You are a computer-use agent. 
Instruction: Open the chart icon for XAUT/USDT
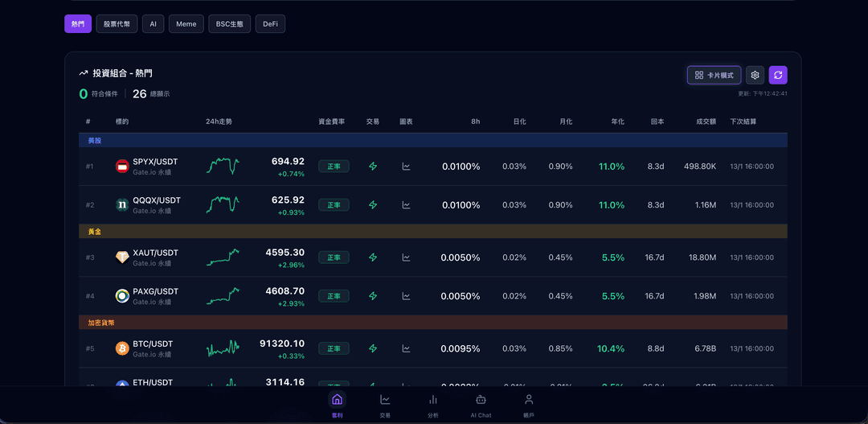tap(406, 257)
